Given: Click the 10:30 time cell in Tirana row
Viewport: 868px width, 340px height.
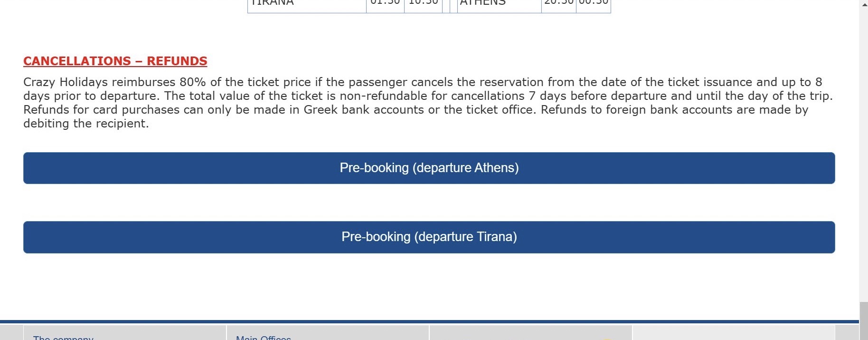Looking at the screenshot, I should (423, 4).
